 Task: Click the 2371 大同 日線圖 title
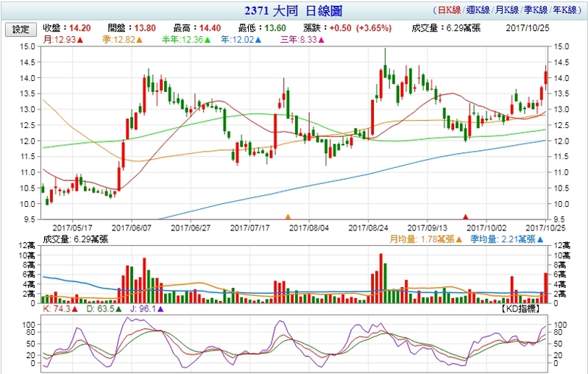[x=294, y=10]
